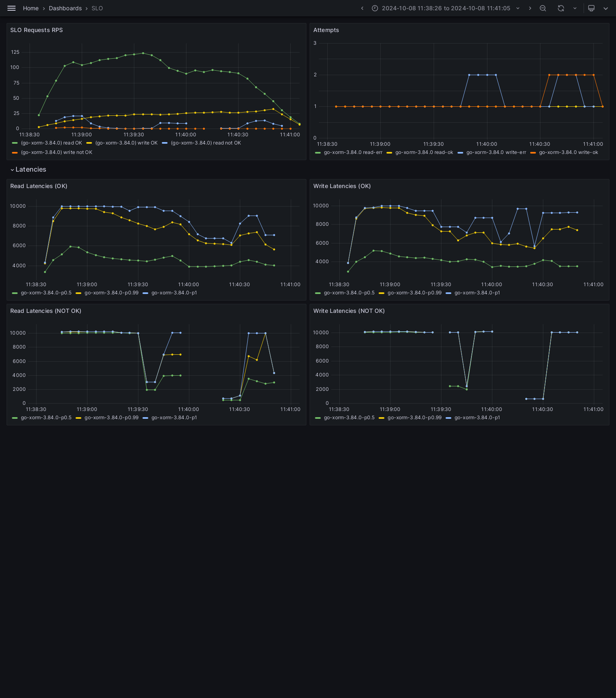This screenshot has height=698, width=616.
Task: Toggle p0.5 series in Write Latencies (NOT OK)
Action: (349, 418)
